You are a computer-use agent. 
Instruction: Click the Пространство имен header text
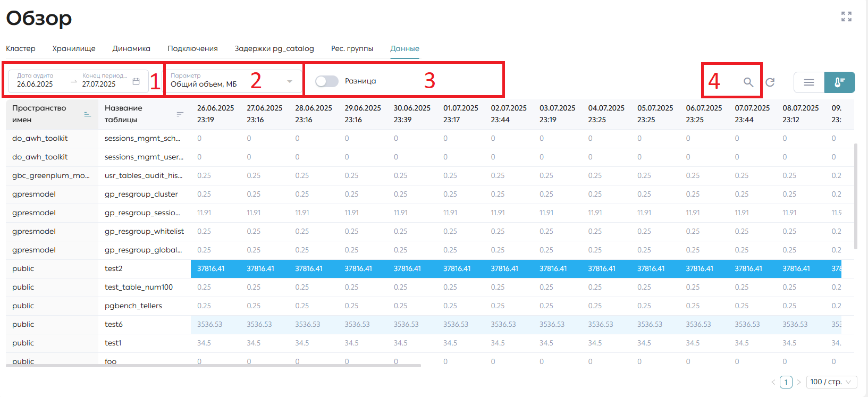pos(39,114)
